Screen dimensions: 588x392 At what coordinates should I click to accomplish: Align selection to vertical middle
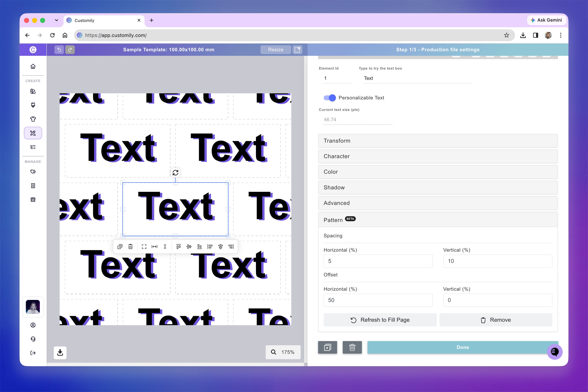pyautogui.click(x=189, y=247)
